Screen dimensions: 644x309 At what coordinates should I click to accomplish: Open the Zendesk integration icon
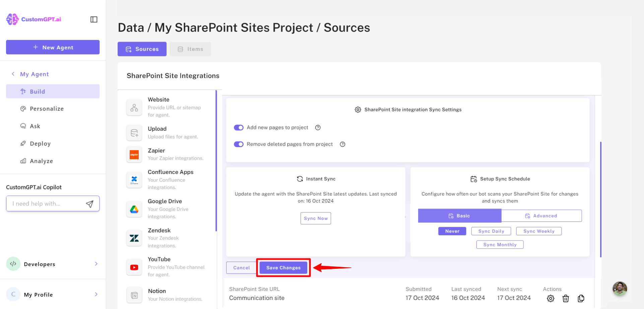[134, 238]
